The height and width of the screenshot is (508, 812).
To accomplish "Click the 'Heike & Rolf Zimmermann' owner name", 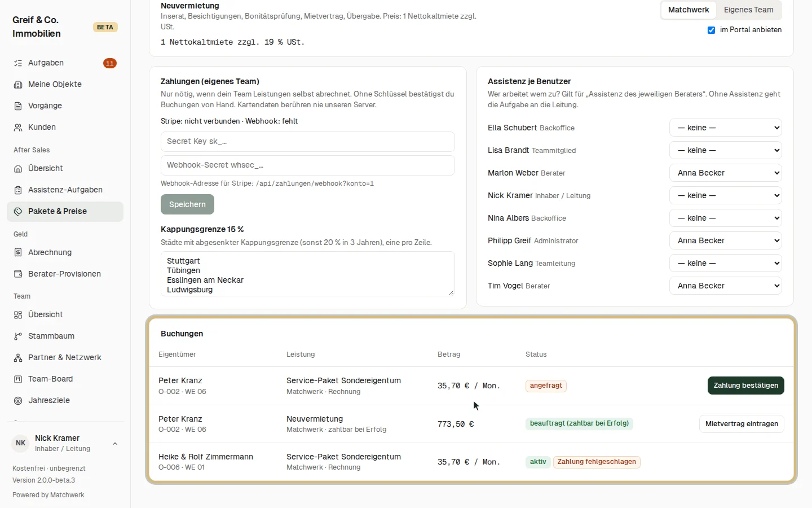I will 206,457.
